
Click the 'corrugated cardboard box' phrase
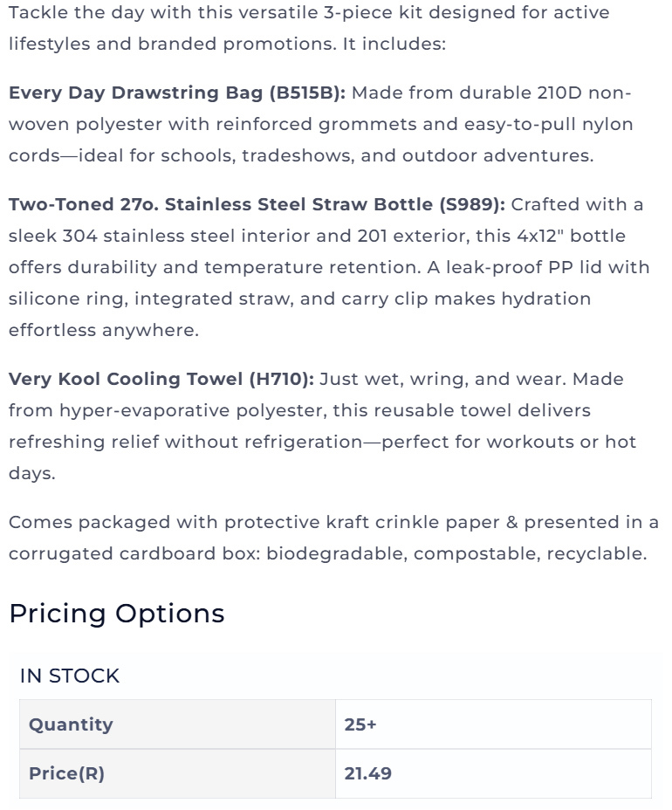[x=134, y=553]
